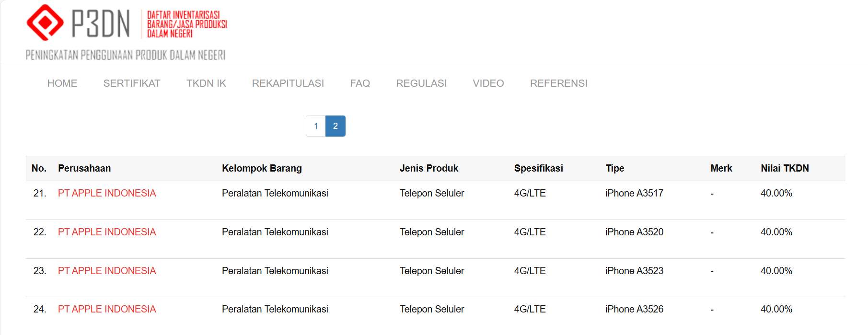The height and width of the screenshot is (335, 868).
Task: Open PT APPLE INDONESIA link in row 24
Action: coord(107,309)
